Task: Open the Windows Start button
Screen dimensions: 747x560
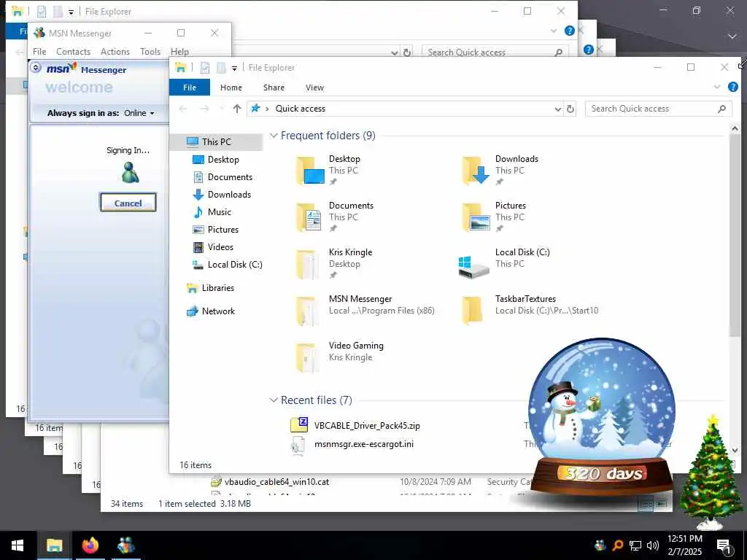Action: (x=18, y=545)
